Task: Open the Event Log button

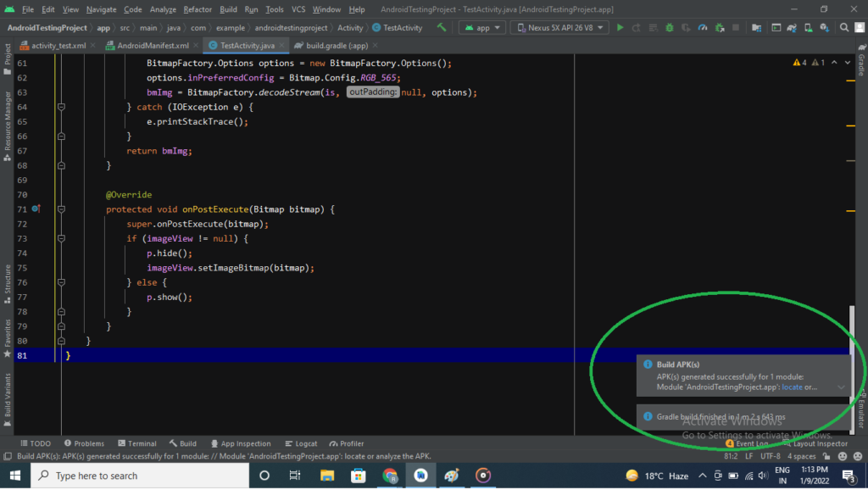Action: tap(747, 443)
